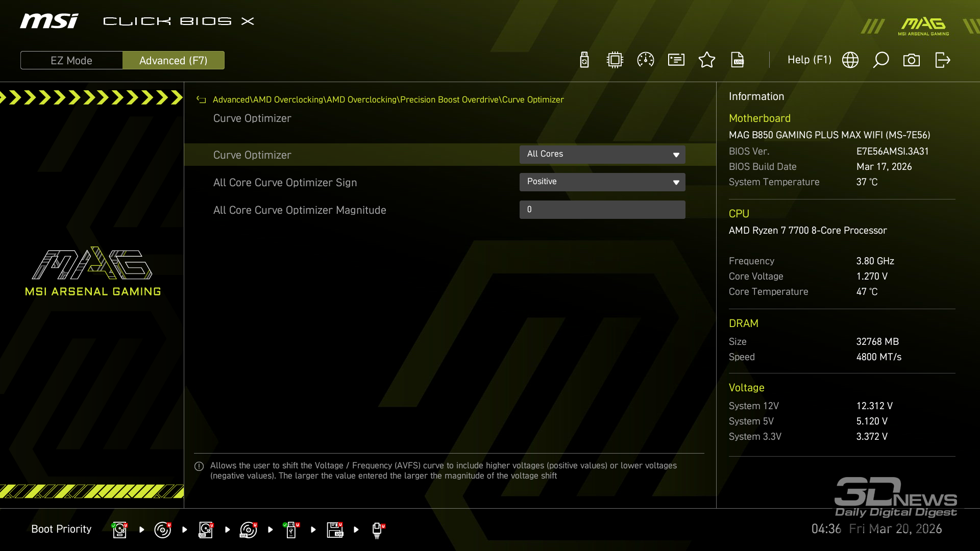Select the USB key boot device
Image resolution: width=980 pixels, height=551 pixels.
click(291, 530)
